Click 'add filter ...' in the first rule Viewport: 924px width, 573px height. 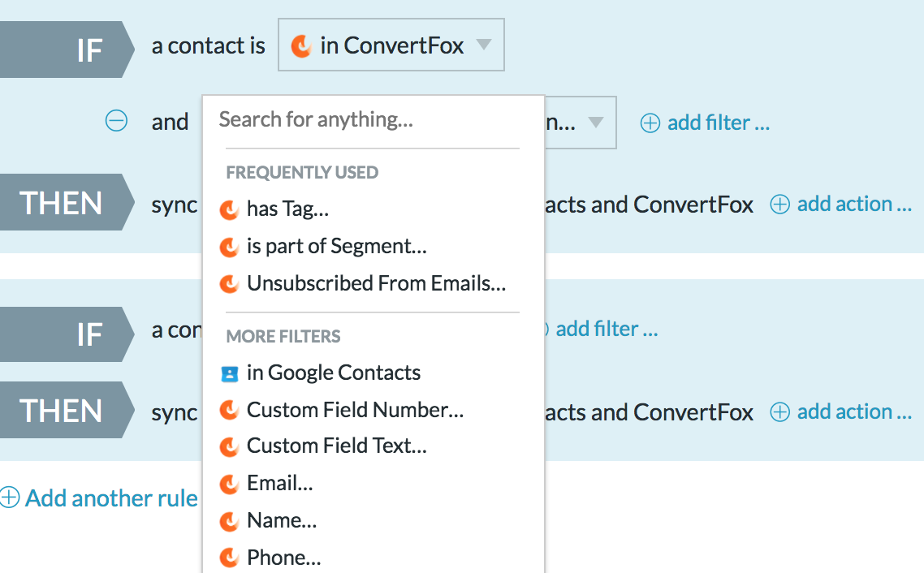(x=719, y=123)
